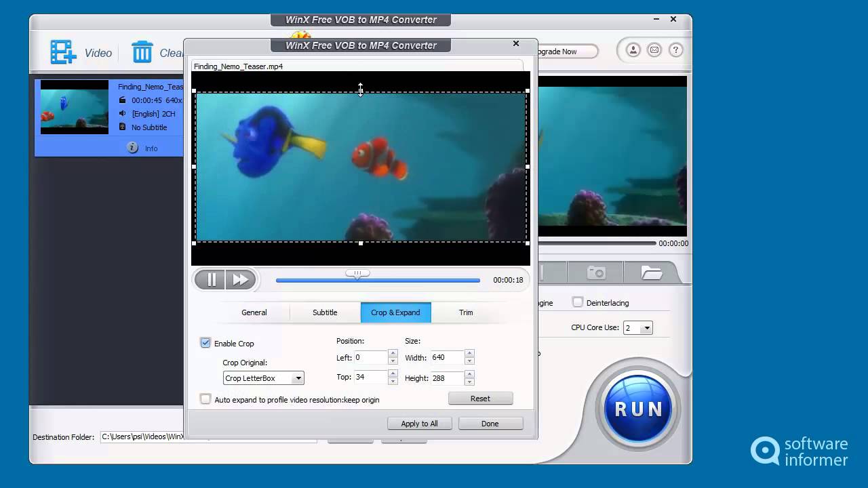Viewport: 868px width, 488px height.
Task: Click the Reset button
Action: [480, 399]
